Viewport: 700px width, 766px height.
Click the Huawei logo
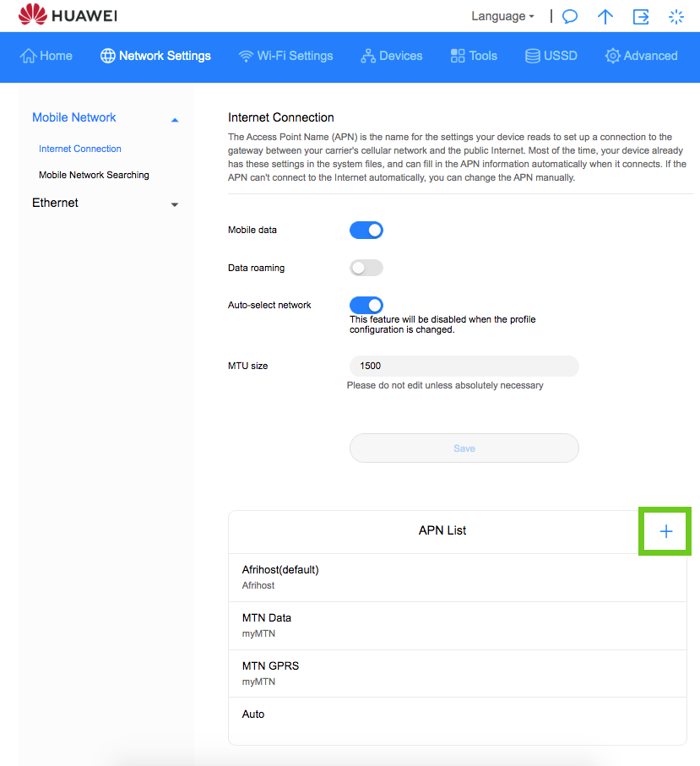pos(70,16)
